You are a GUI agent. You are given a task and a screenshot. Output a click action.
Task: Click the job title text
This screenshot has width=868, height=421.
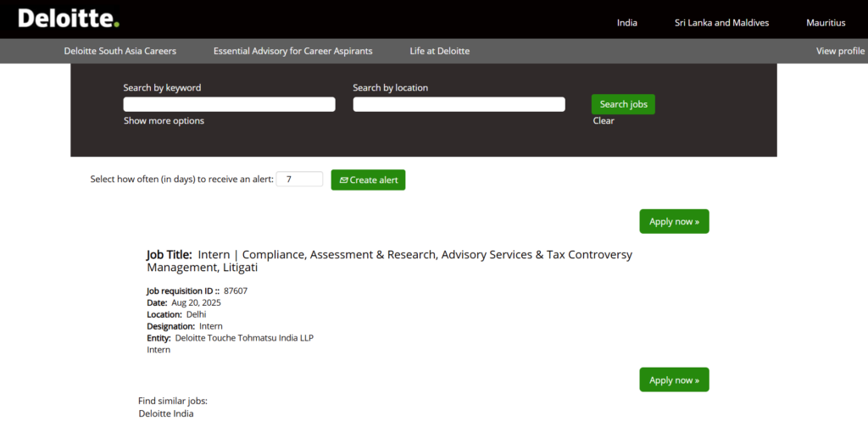click(x=389, y=261)
